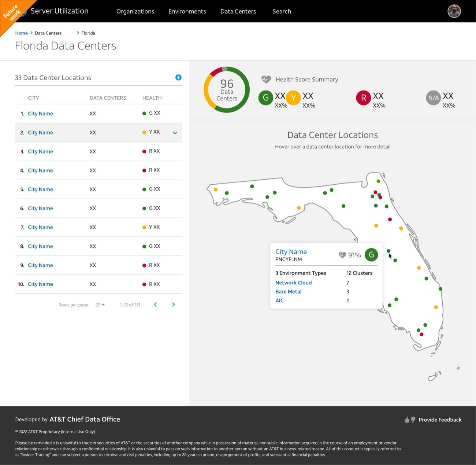Open the Organizations menu

(135, 11)
